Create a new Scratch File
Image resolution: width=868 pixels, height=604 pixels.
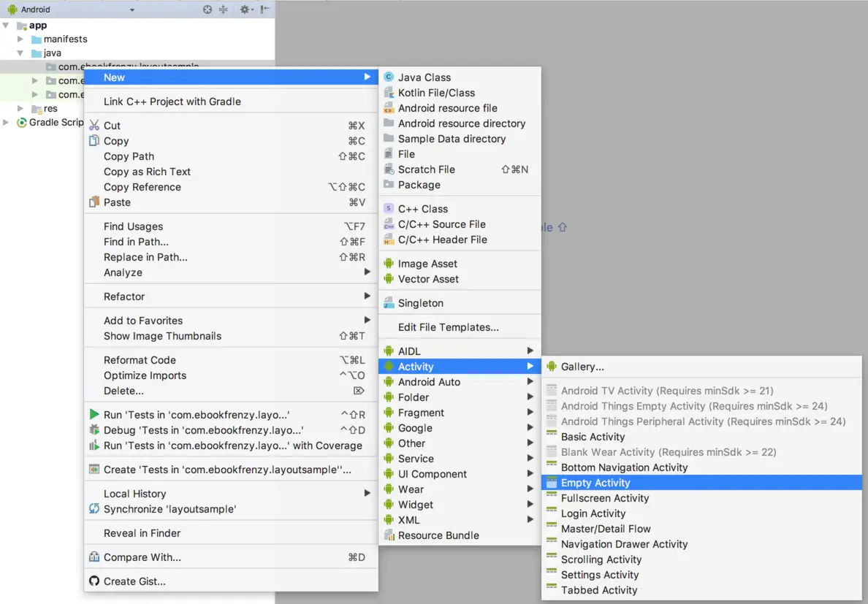tap(427, 169)
